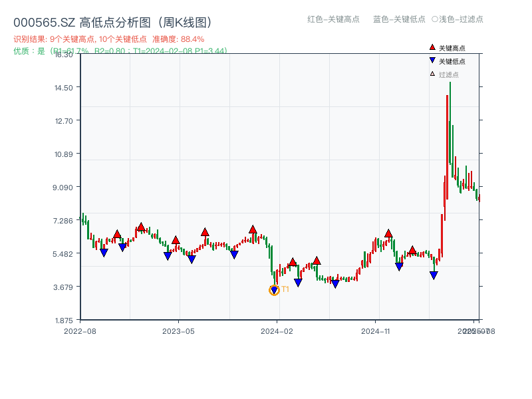Toggle the 浅色=过滤点 circle indicator
Viewport: 532px width, 399px height.
pos(435,19)
